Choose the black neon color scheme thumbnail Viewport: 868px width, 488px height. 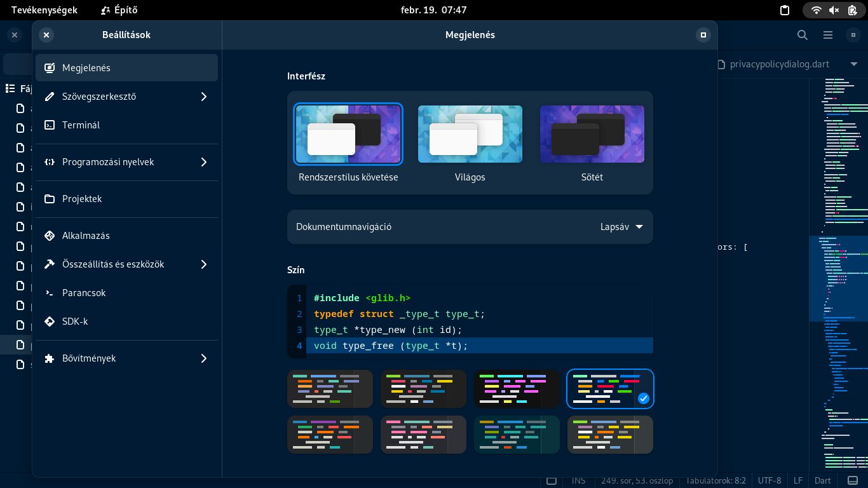pyautogui.click(x=517, y=389)
